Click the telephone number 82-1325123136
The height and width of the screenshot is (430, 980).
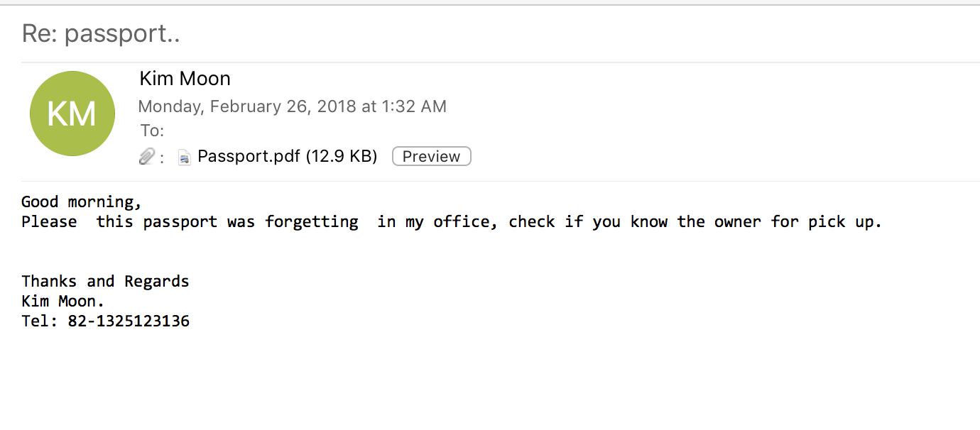click(x=129, y=321)
